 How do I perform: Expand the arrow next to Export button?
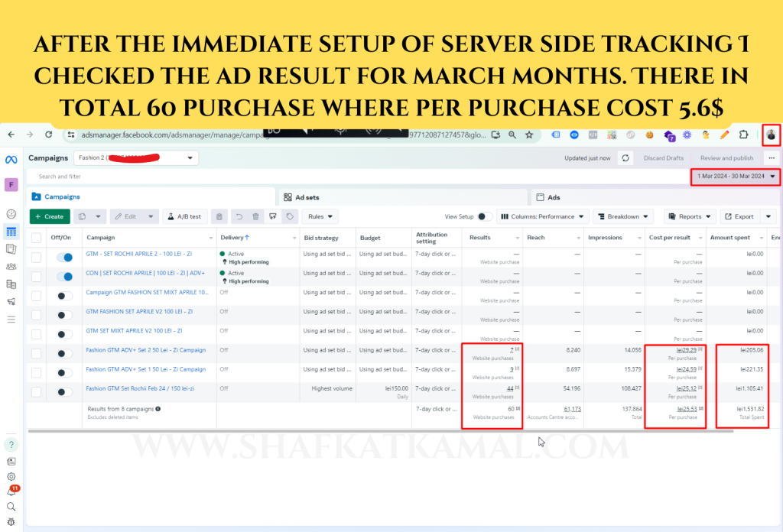click(x=768, y=216)
